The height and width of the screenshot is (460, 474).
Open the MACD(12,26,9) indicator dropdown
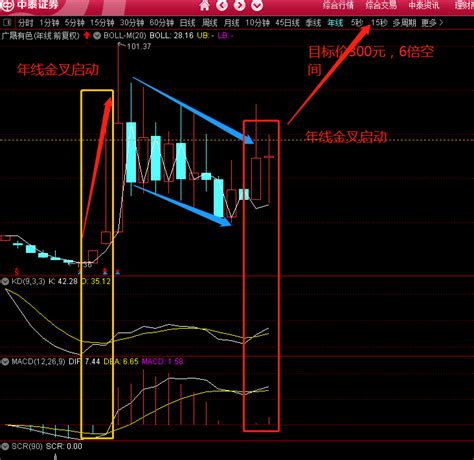5,362
